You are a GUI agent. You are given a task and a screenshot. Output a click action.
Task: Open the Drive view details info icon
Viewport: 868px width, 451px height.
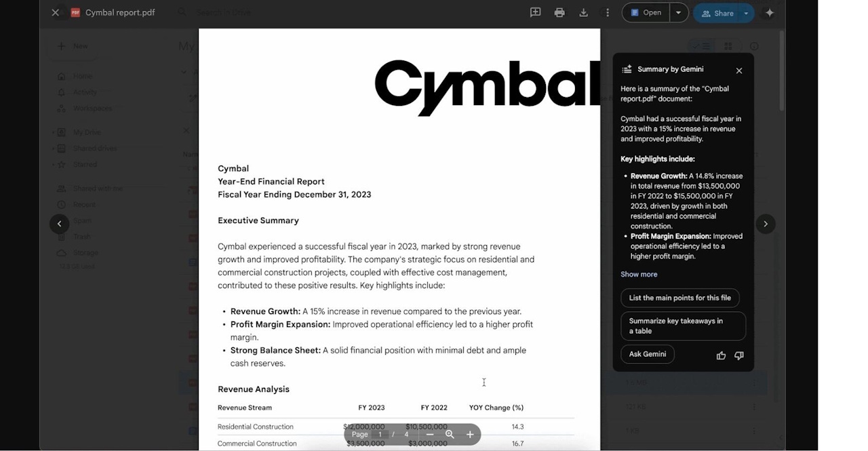(754, 46)
